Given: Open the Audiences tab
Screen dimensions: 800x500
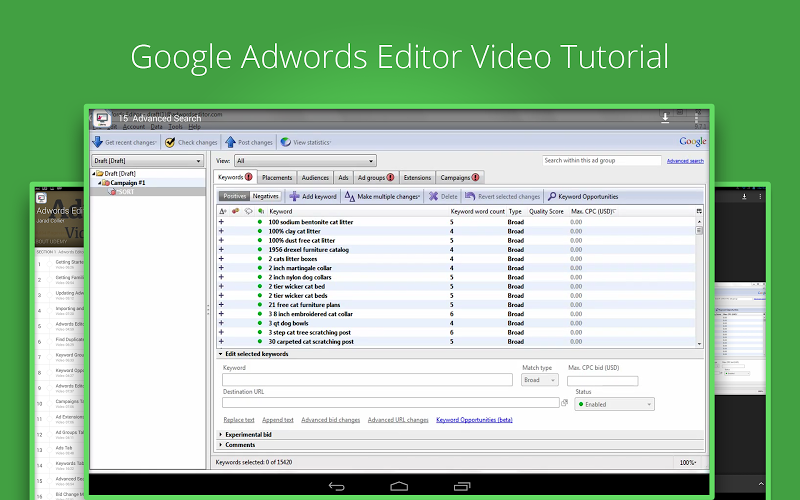Looking at the screenshot, I should (x=315, y=178).
